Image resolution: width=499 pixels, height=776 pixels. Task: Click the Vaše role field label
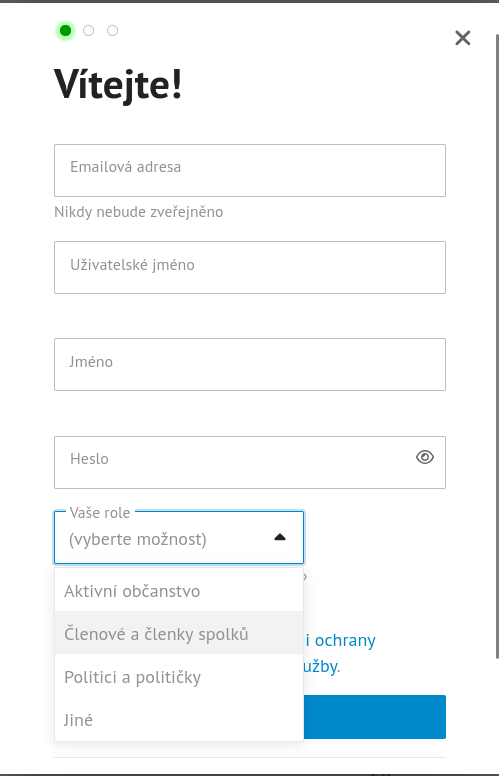tap(100, 513)
